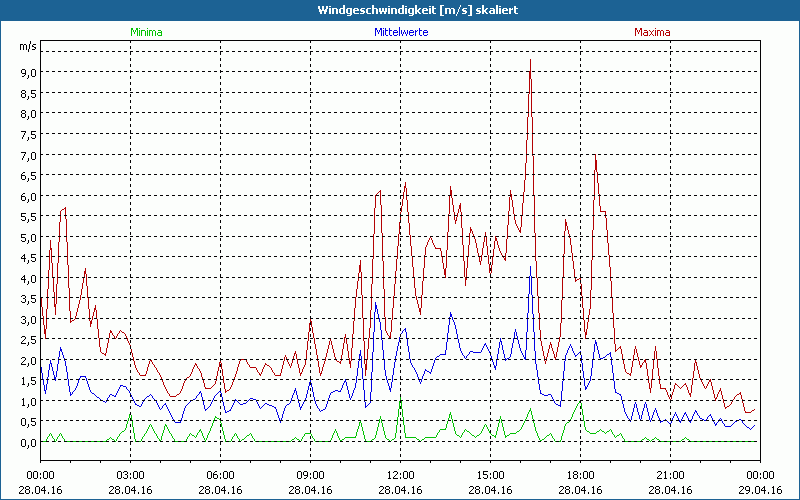The height and width of the screenshot is (500, 800).
Task: Click the red Maxima legend label
Action: point(652,32)
